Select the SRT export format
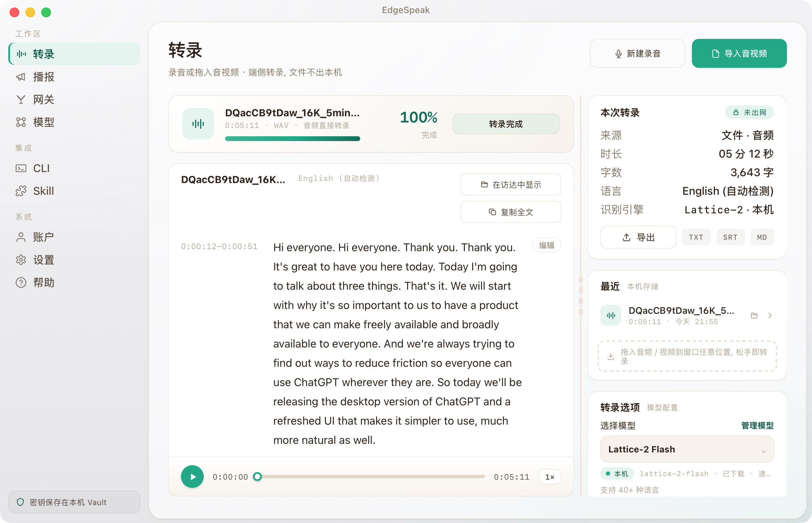812x523 pixels. 730,237
